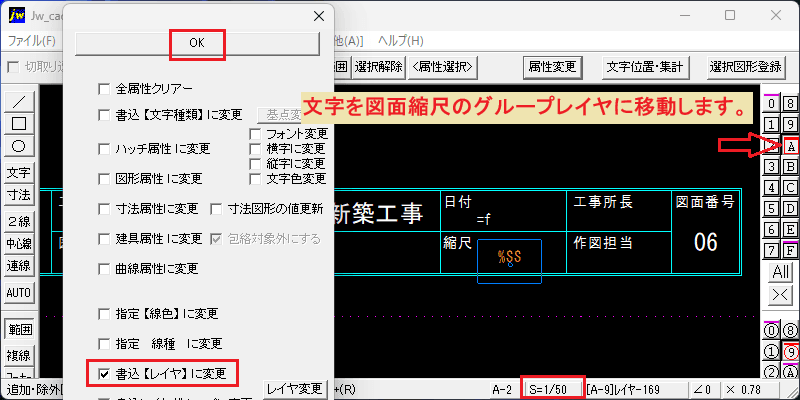Select layer A in layer bar
Viewport: 800px width, 400px height.
791,147
